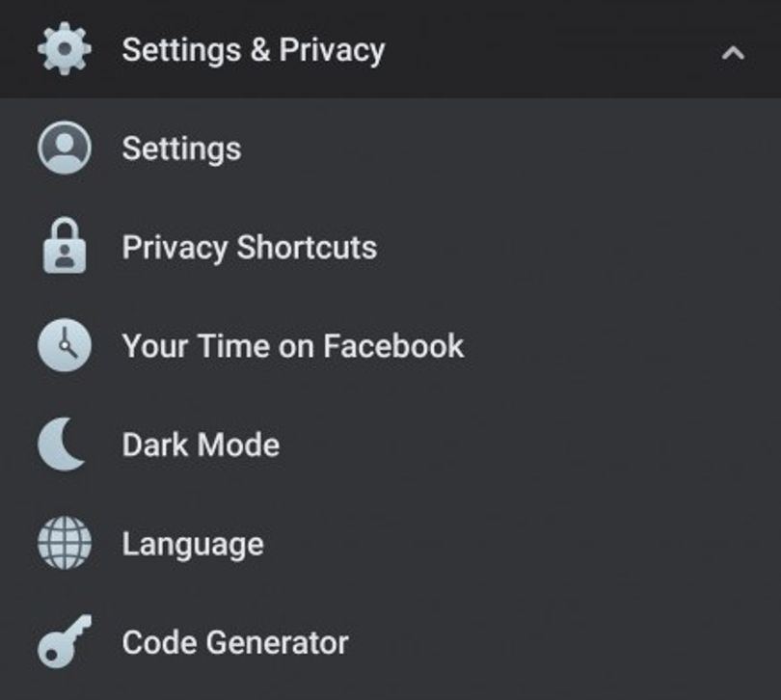Screen dimensions: 781x700
Task: Open Privacy Shortcuts from the list
Action: tap(250, 248)
